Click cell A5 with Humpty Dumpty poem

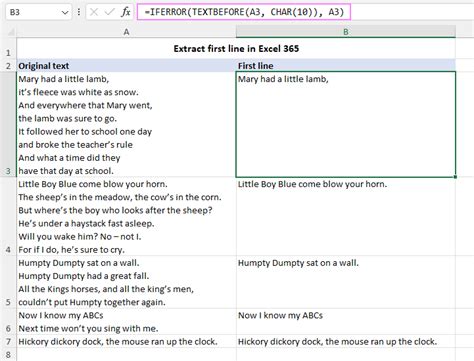pyautogui.click(x=126, y=282)
